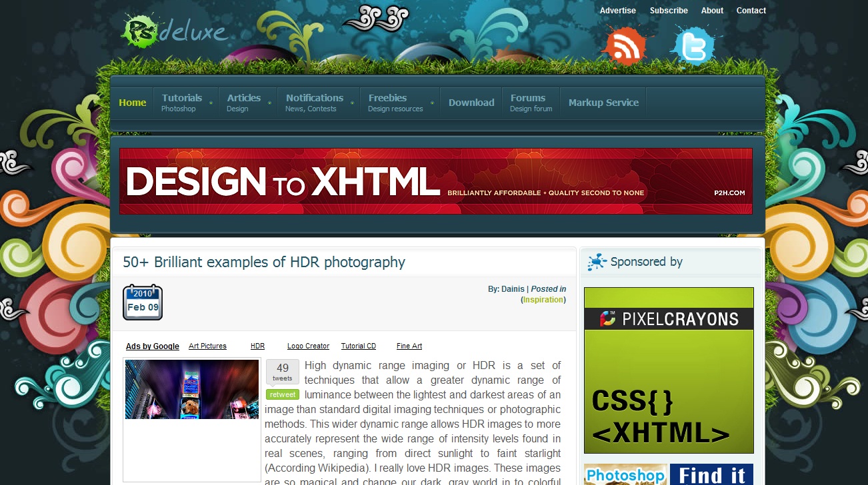Open the Design to XHTML banner ad
Image resolution: width=868 pixels, height=485 pixels.
436,181
